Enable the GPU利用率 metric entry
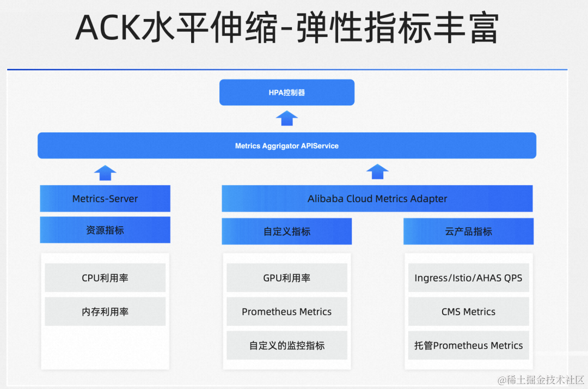The width and height of the screenshot is (588, 389). [x=286, y=278]
